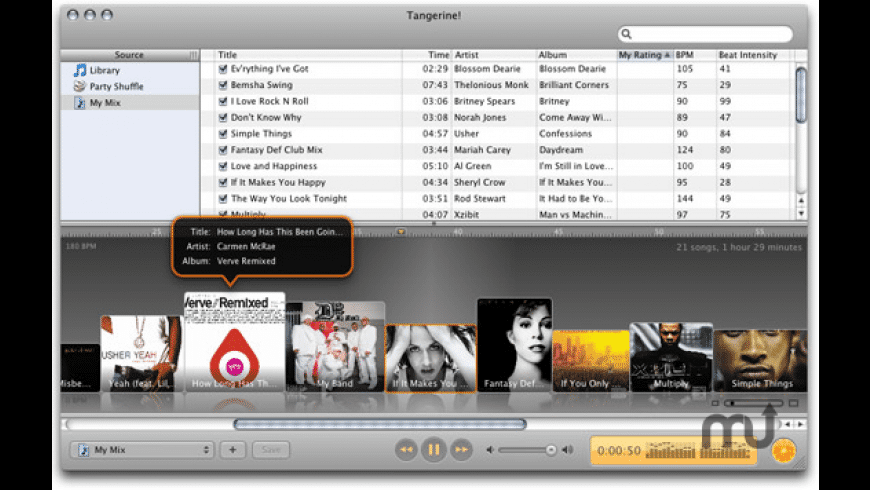Screen dimensions: 870x490
Task: Uncheck Fantasy Def Club Mix
Action: [x=222, y=150]
